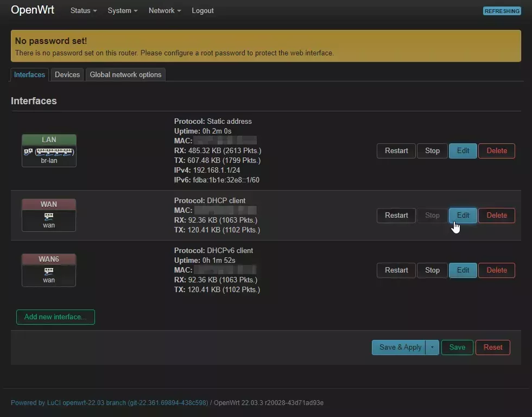Restart the LAN interface
Viewport: 532px width, 417px height.
pyautogui.click(x=396, y=150)
